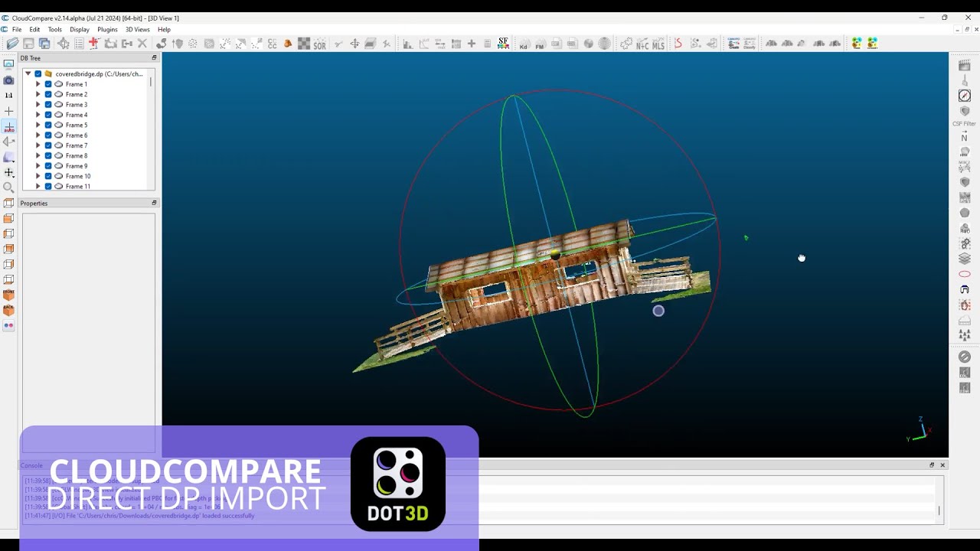Screen dimensions: 980x551
Task: Click the MLS smoothing icon
Action: tap(658, 44)
